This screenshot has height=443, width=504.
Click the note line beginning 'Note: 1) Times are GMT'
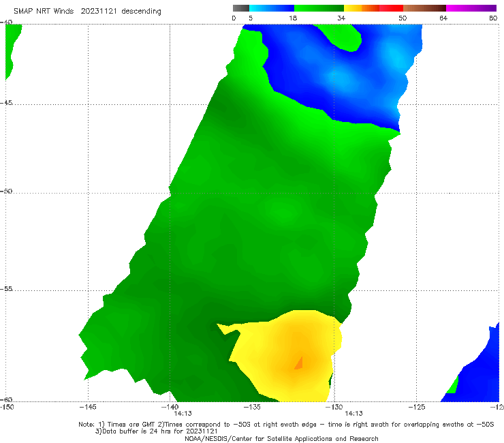(x=286, y=425)
